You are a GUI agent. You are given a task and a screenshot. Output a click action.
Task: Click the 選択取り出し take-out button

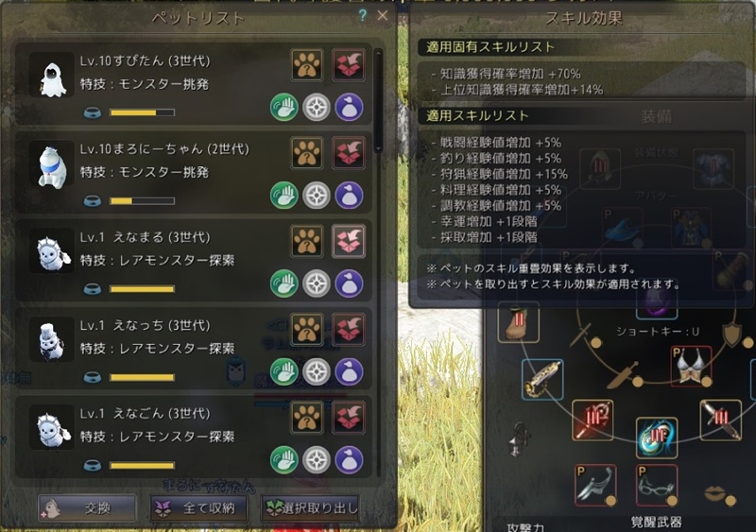[x=310, y=507]
